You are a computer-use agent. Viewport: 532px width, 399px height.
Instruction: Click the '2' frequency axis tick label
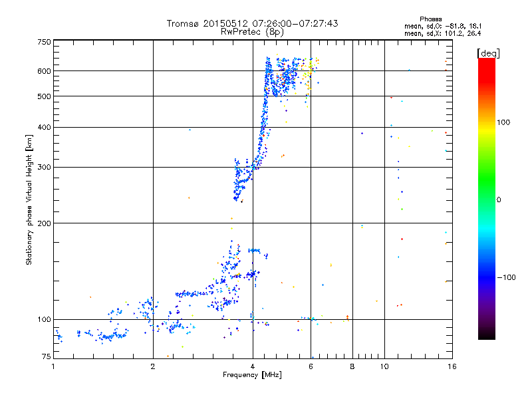[153, 366]
